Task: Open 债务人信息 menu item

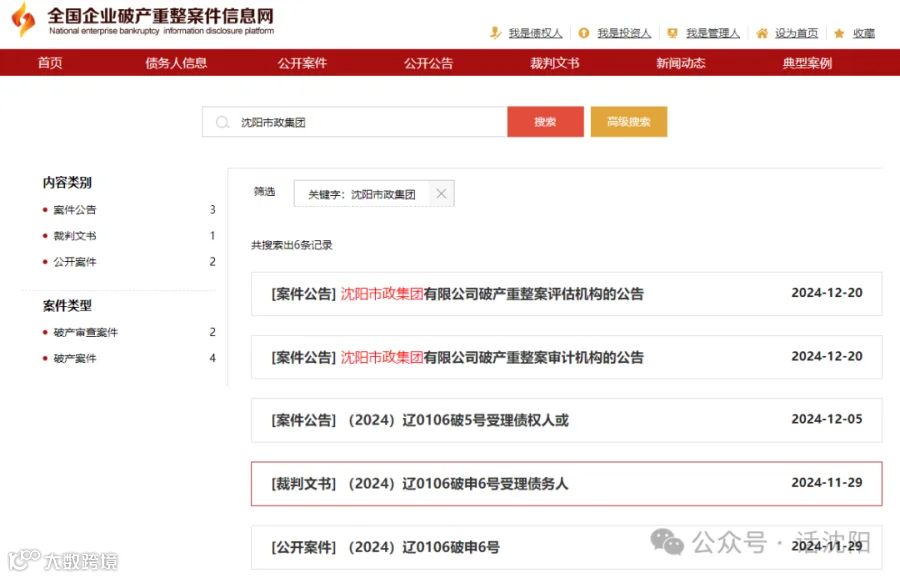Action: [x=176, y=63]
